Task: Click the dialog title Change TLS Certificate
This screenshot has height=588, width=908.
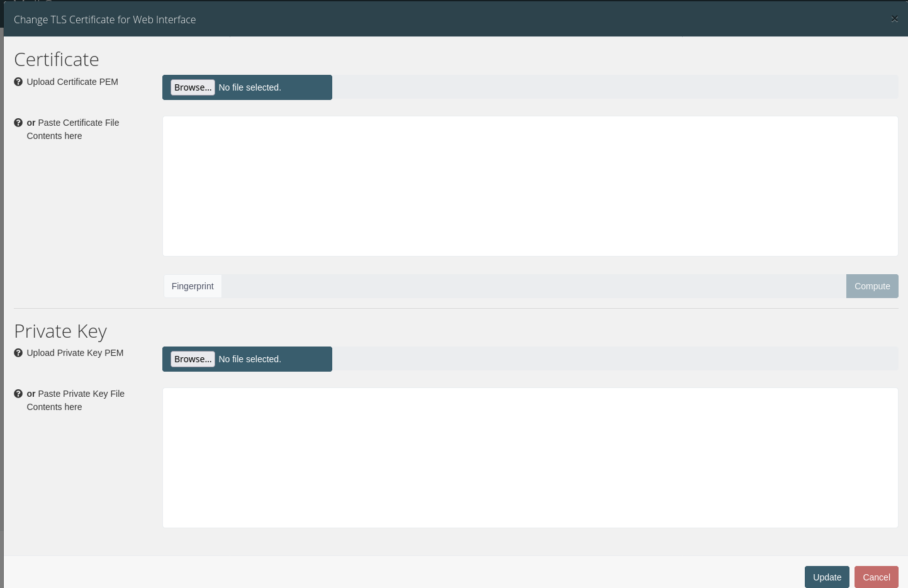Action: [104, 19]
